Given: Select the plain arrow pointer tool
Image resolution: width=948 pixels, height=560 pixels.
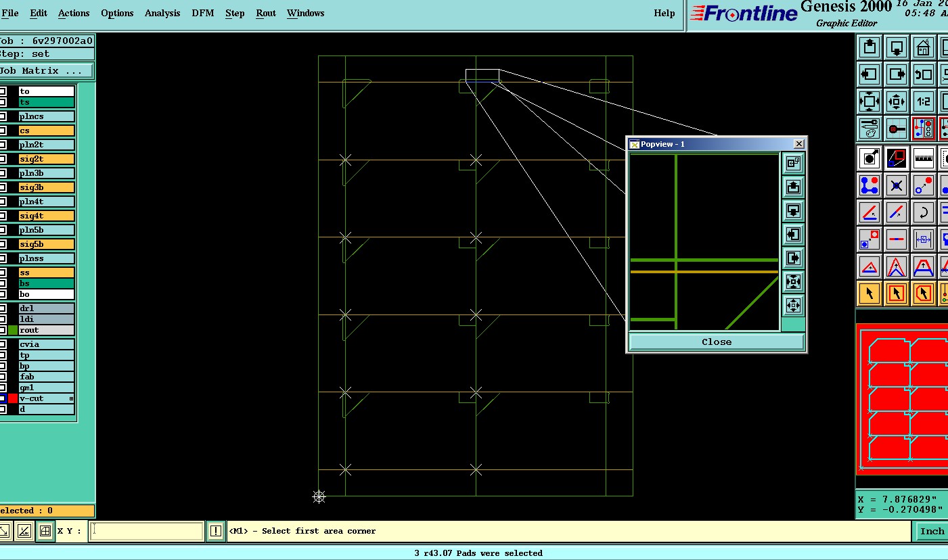Looking at the screenshot, I should click(870, 294).
